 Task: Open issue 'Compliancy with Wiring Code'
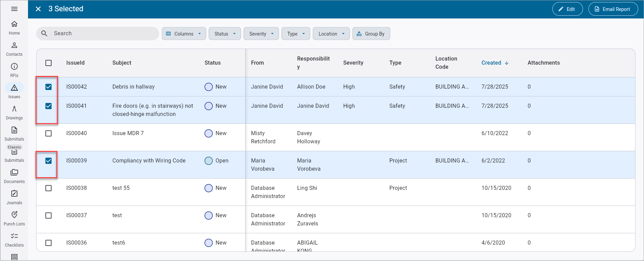click(149, 161)
